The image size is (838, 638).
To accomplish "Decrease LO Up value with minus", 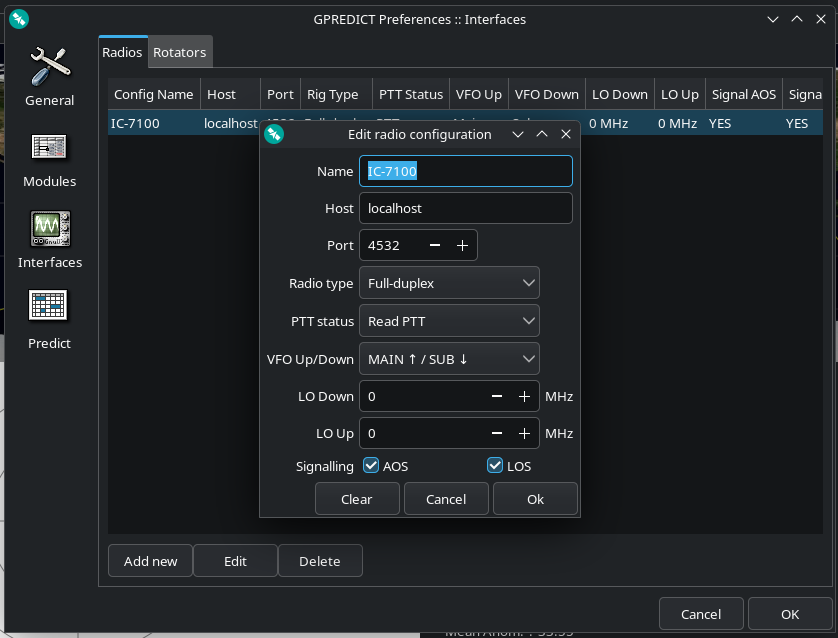I will [x=497, y=433].
